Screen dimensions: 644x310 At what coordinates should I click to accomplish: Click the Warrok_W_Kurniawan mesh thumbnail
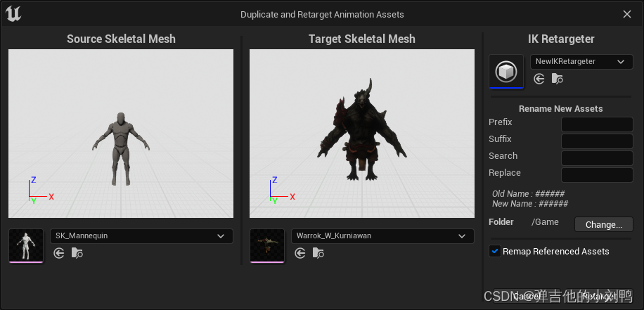pos(267,245)
